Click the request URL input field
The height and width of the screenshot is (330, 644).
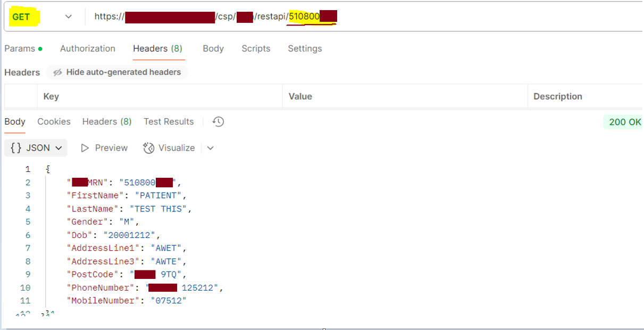point(425,17)
